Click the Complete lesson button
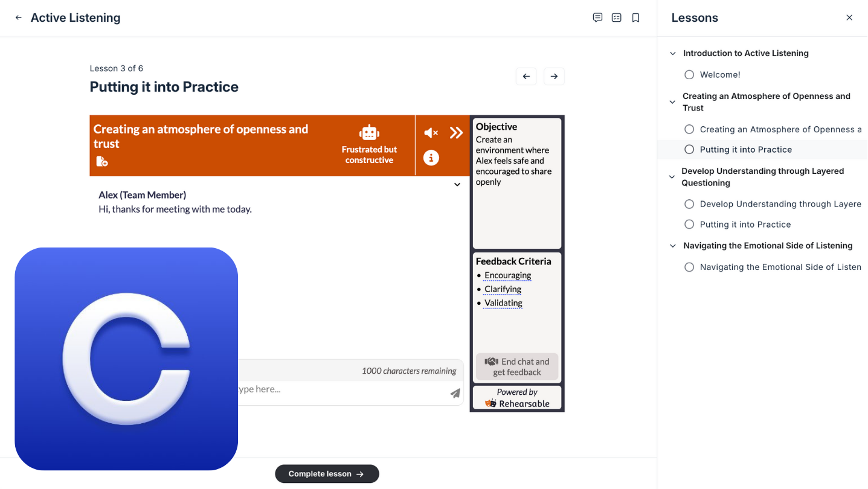The height and width of the screenshot is (489, 868). (327, 474)
